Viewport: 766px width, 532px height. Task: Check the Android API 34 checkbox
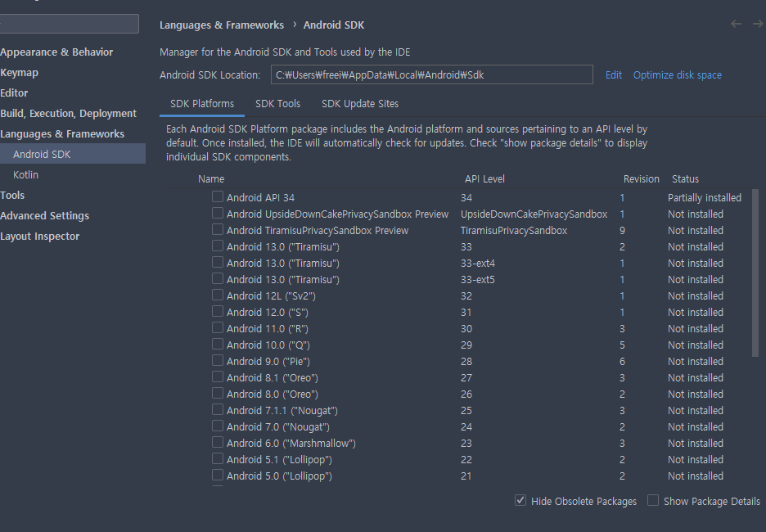pos(218,196)
